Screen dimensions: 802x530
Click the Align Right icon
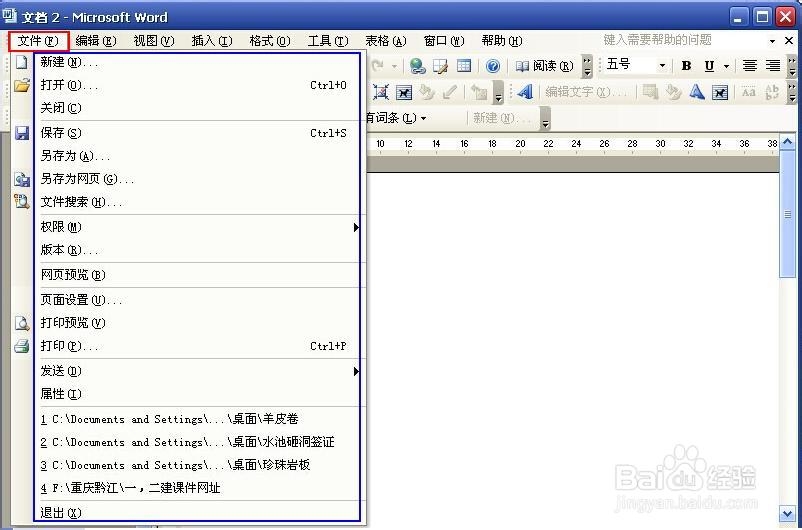772,65
